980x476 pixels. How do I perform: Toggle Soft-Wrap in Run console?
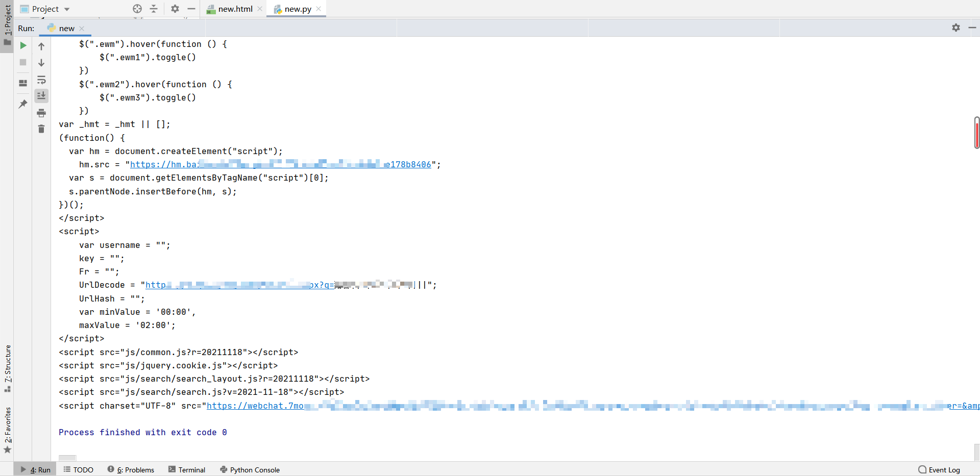pos(41,80)
